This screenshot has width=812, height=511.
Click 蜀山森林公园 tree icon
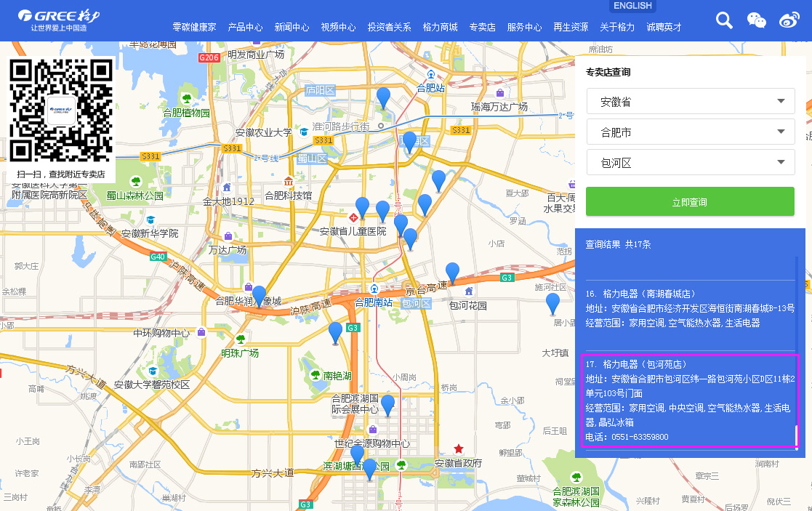136,182
